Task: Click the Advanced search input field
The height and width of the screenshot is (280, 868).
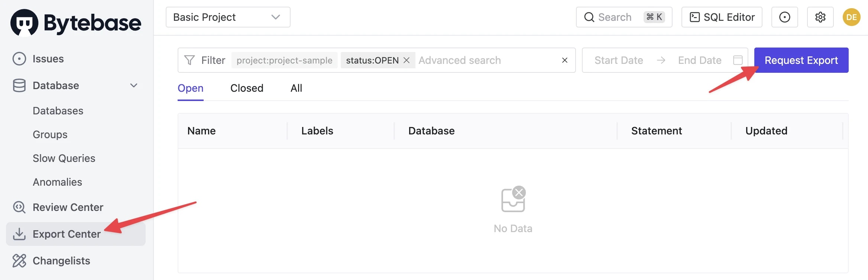Action: click(x=487, y=60)
